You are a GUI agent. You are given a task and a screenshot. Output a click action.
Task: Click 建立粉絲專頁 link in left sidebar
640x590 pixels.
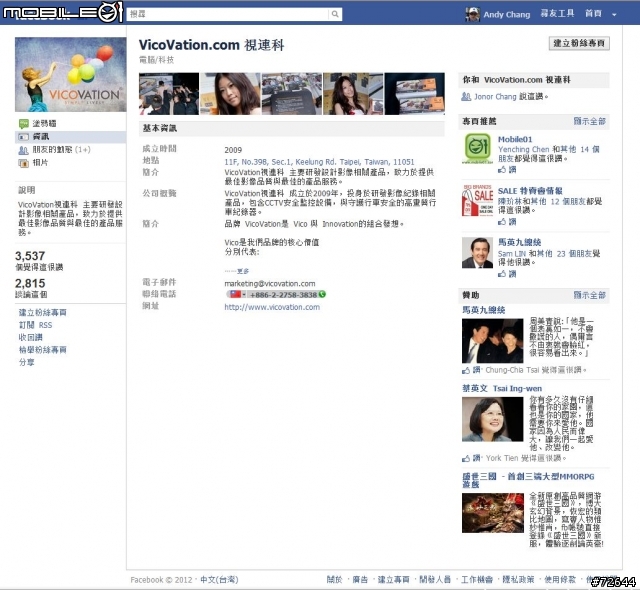[x=42, y=313]
